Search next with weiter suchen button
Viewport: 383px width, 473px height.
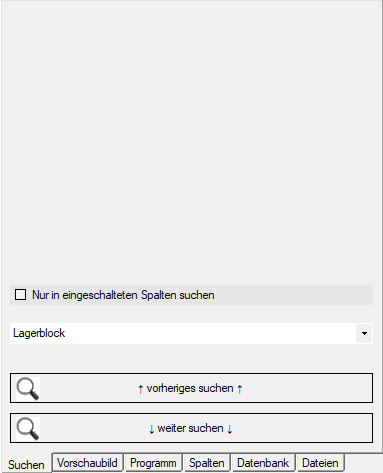191,428
